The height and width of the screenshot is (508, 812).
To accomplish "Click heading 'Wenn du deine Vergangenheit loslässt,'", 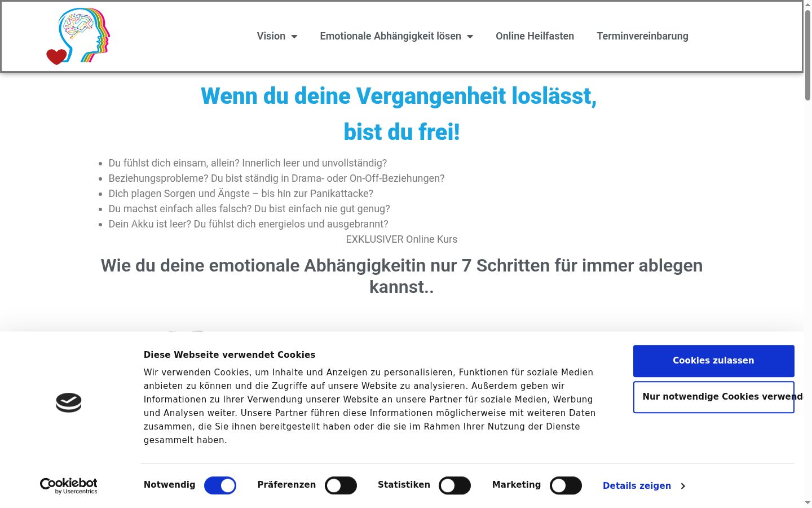I will pyautogui.click(x=399, y=96).
